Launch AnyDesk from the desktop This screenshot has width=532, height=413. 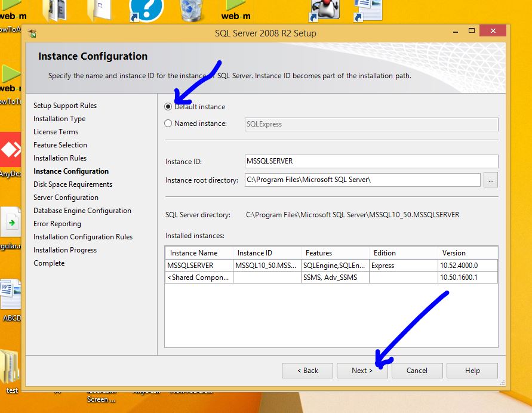[x=11, y=152]
